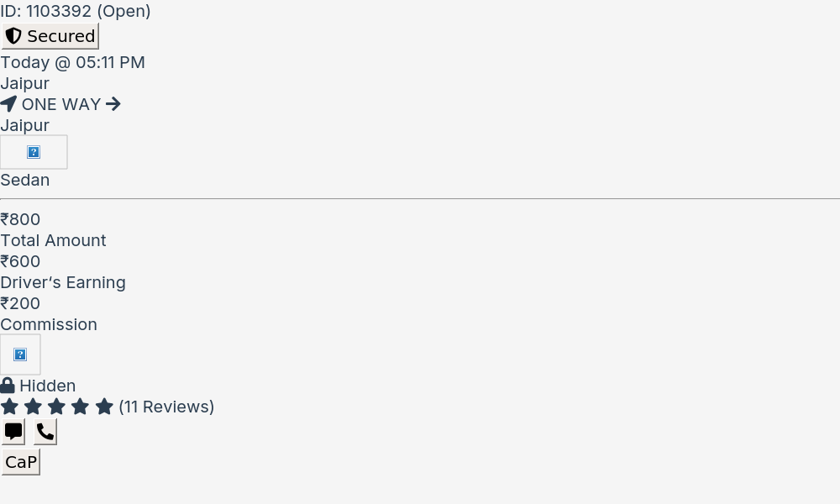Click the Today @ 05:11 PM timestamp
This screenshot has width=840, height=504.
tap(73, 62)
